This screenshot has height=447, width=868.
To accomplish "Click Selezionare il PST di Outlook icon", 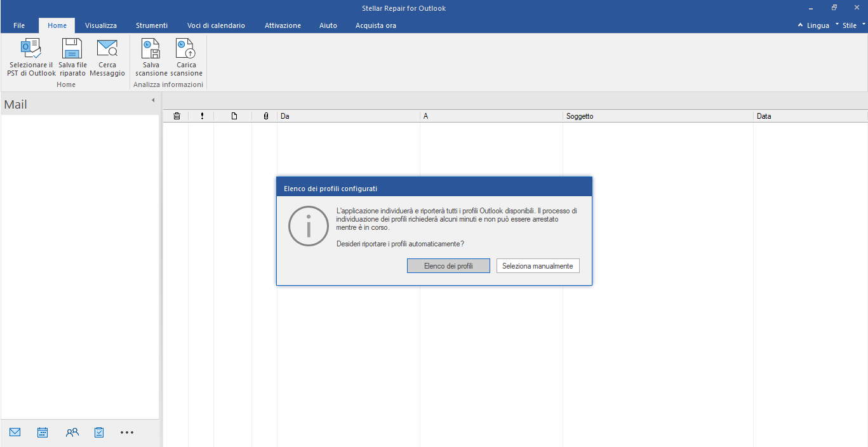I will [x=31, y=50].
